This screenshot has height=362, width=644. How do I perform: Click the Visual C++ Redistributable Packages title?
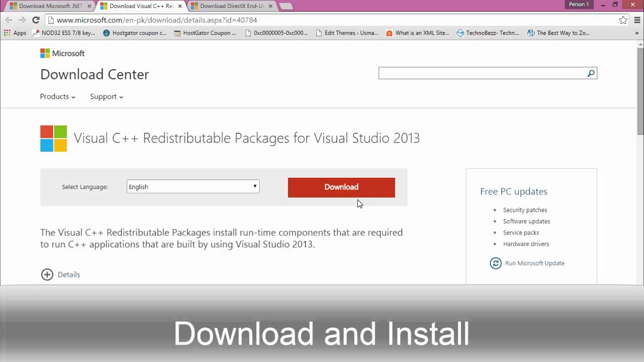coord(247,138)
